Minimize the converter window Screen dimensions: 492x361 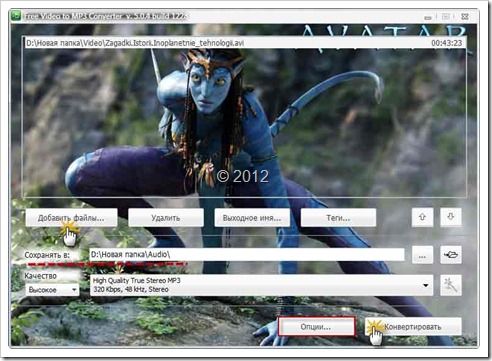click(428, 16)
